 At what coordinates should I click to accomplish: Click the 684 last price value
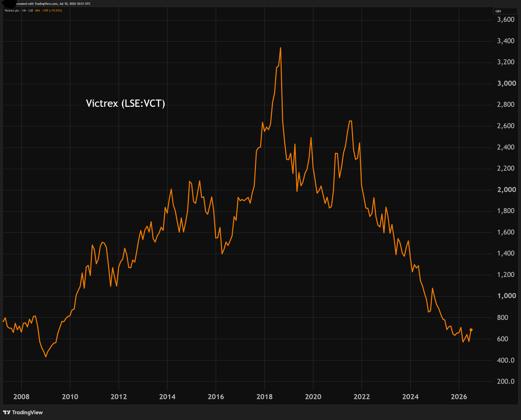(x=37, y=11)
